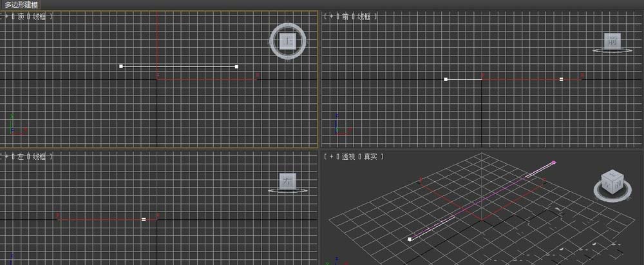Click the line segment in the Top (顶) viewport

(178, 66)
